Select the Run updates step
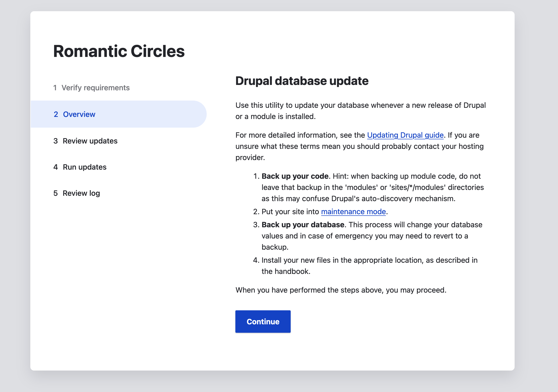The width and height of the screenshot is (558, 392). pyautogui.click(x=80, y=167)
